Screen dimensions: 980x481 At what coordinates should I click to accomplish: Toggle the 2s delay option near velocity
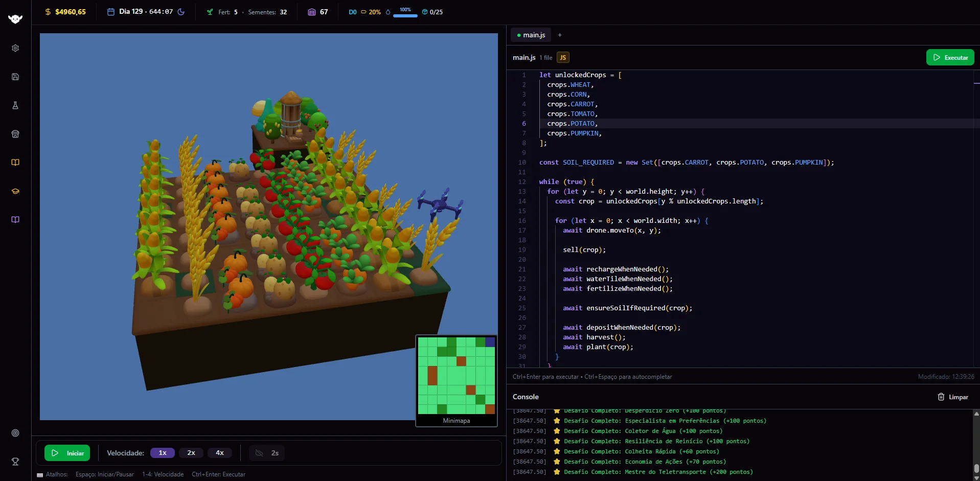click(x=266, y=453)
